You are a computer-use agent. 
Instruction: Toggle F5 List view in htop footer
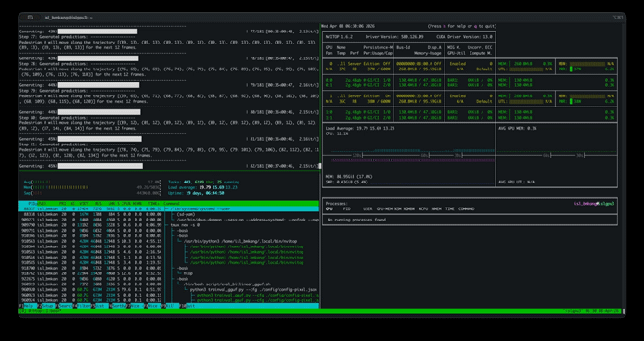tap(99, 306)
